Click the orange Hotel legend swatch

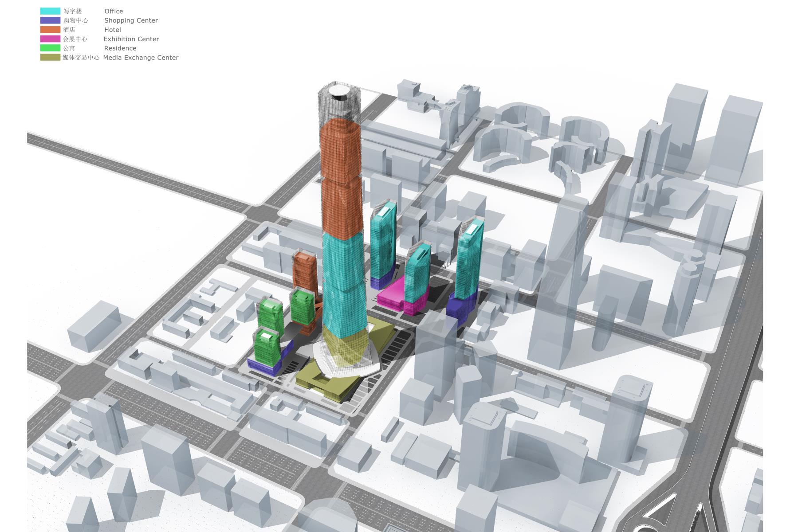coord(50,30)
